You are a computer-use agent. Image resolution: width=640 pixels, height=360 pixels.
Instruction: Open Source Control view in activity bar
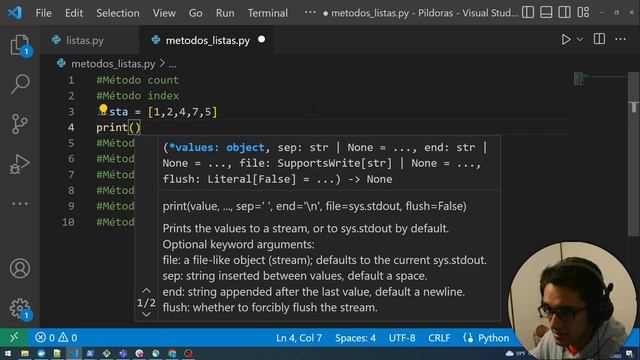(x=20, y=124)
